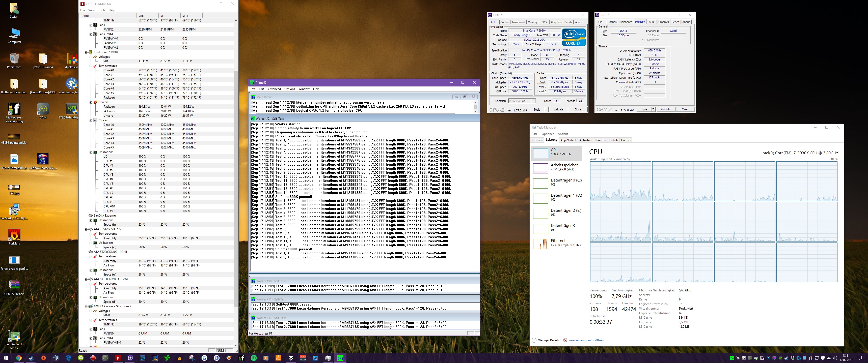
Task: Collapse the Intel Core i7 3930K tree node
Action: tap(86, 52)
